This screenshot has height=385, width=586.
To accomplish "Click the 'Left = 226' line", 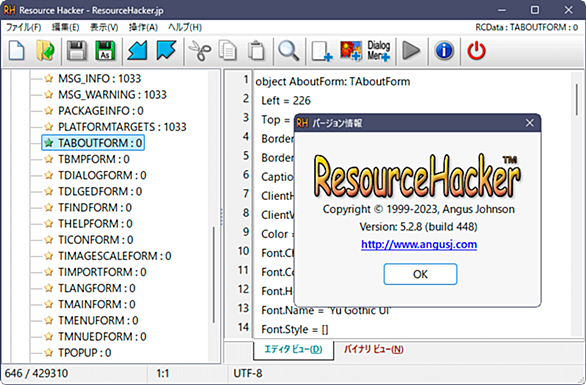I will (x=286, y=101).
